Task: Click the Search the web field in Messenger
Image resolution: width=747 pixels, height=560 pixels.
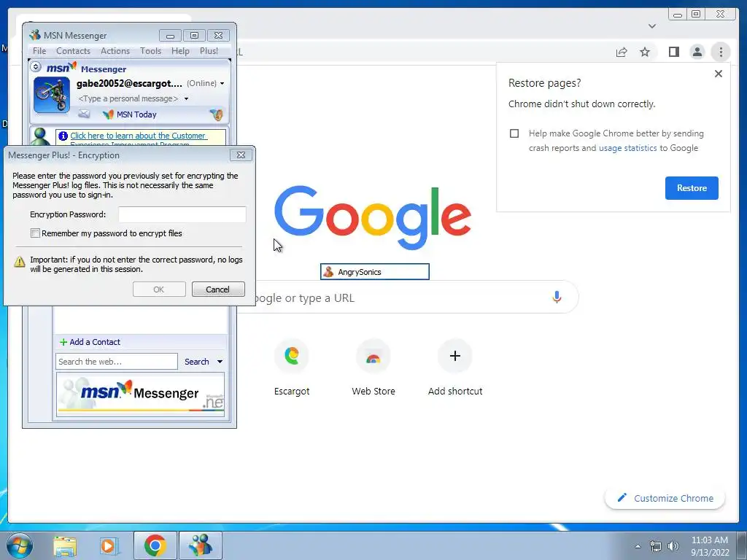Action: pos(116,362)
